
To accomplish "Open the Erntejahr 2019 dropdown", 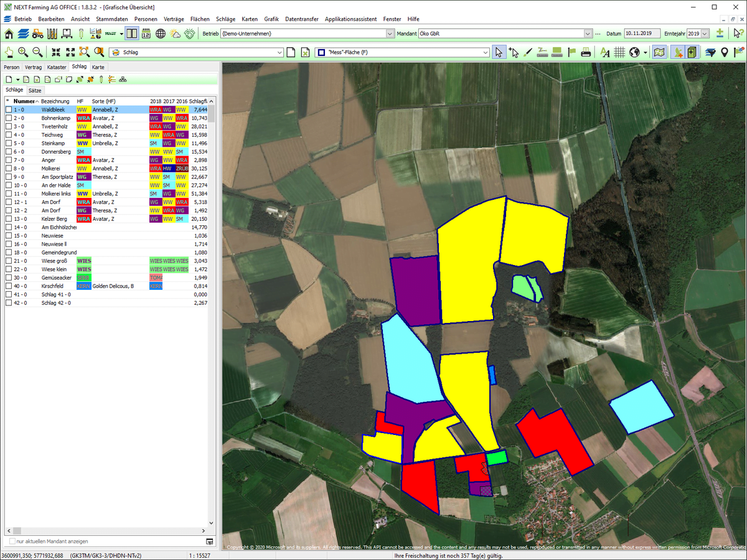I will pos(705,33).
